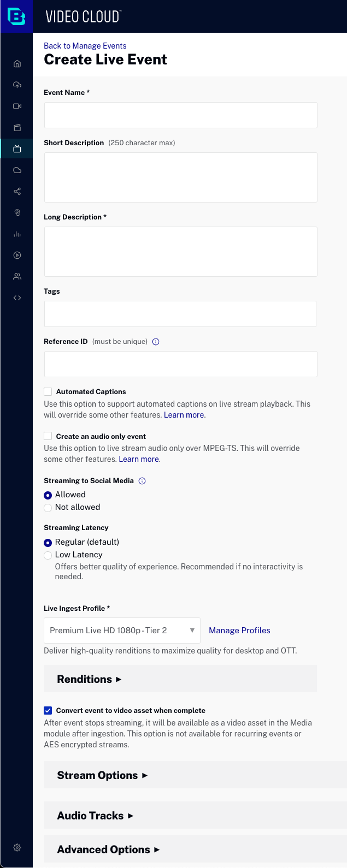
Task: Open the Home module icon
Action: (16, 63)
